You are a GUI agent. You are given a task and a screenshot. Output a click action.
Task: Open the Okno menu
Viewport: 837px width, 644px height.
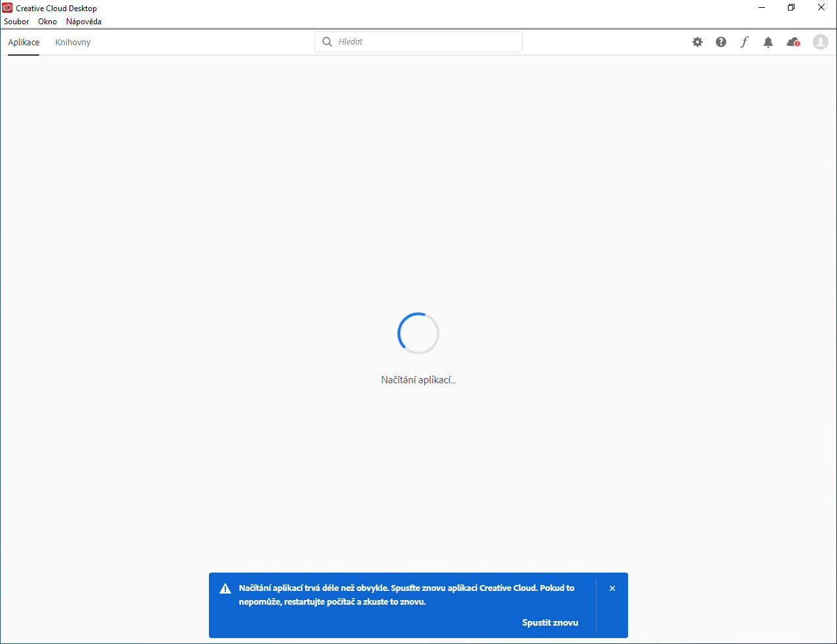click(x=47, y=22)
